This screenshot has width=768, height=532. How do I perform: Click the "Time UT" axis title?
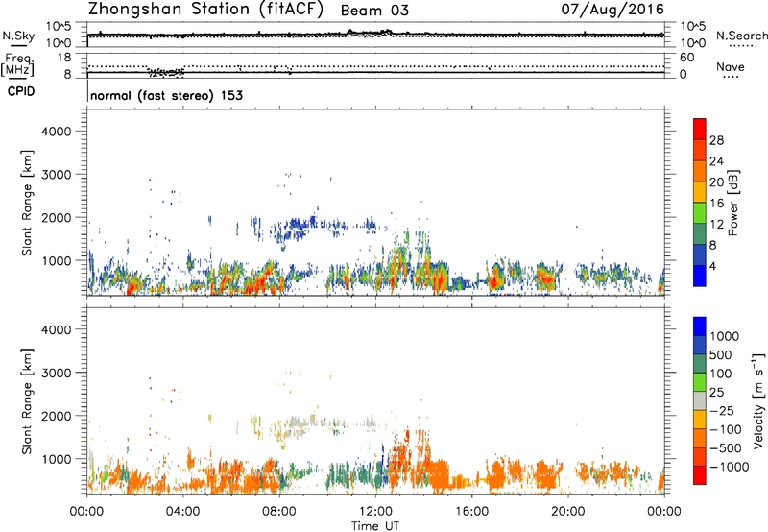click(375, 526)
